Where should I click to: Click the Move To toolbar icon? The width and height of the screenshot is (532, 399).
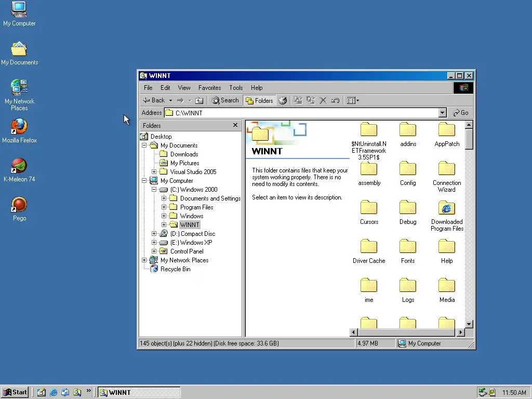point(298,100)
